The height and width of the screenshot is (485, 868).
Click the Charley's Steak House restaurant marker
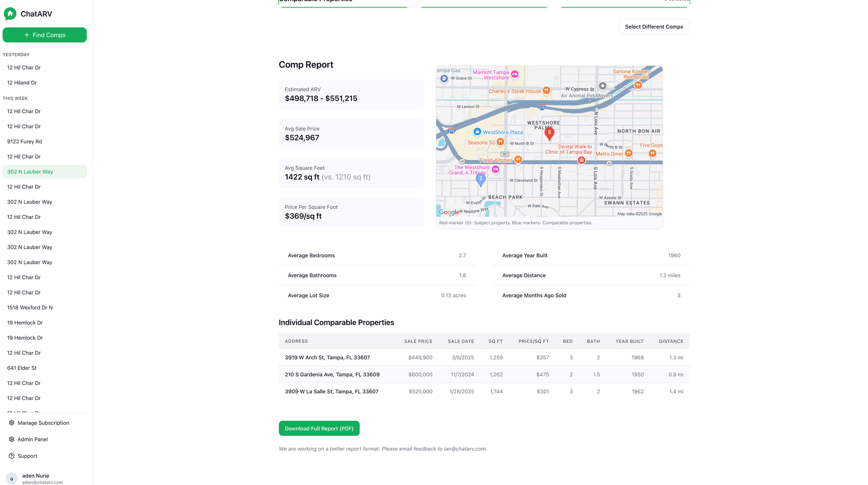pos(546,90)
